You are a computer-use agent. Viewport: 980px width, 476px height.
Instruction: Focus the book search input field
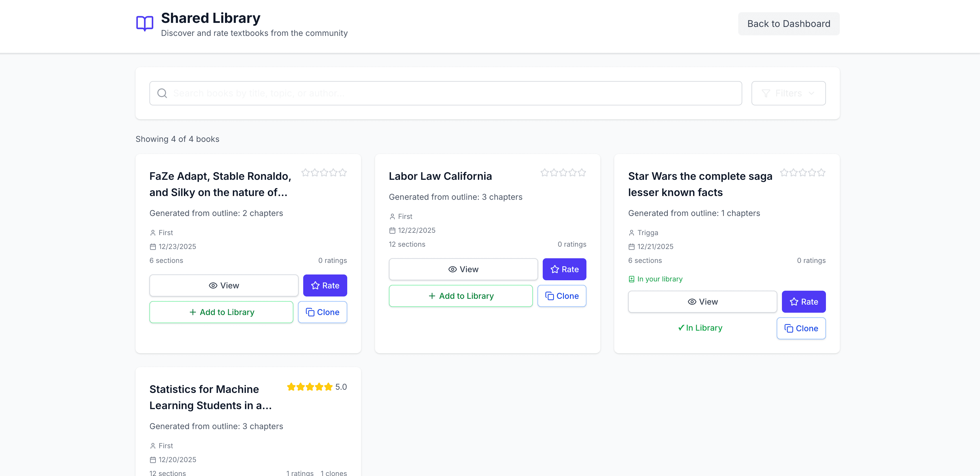point(445,93)
